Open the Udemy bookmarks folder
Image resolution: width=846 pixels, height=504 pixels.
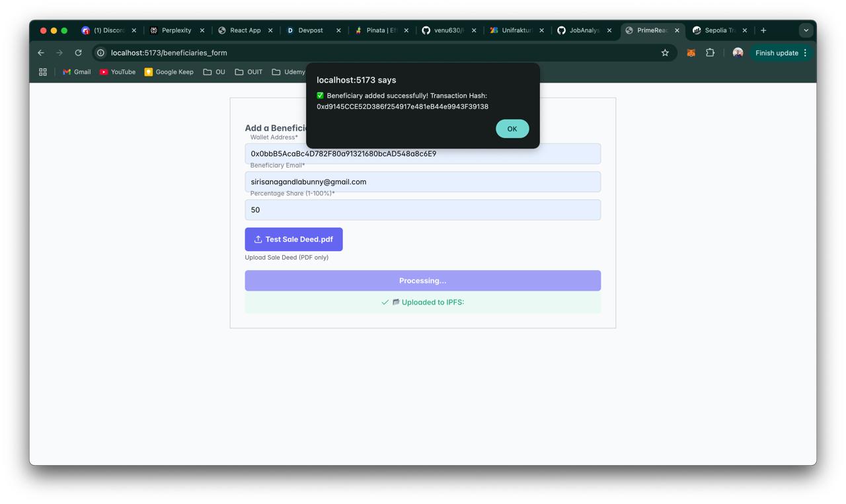288,72
